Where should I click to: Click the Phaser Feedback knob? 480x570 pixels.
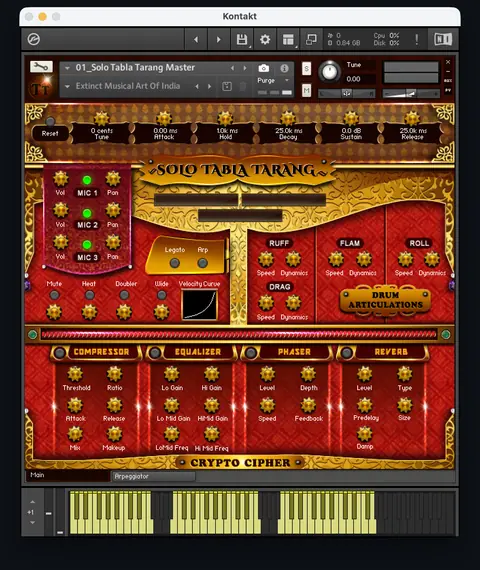pyautogui.click(x=308, y=405)
